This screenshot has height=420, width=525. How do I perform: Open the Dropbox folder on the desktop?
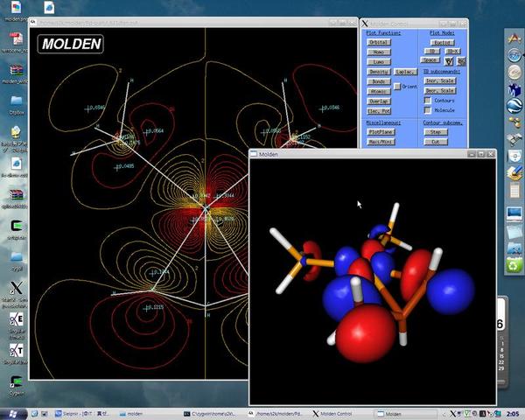tap(16, 101)
